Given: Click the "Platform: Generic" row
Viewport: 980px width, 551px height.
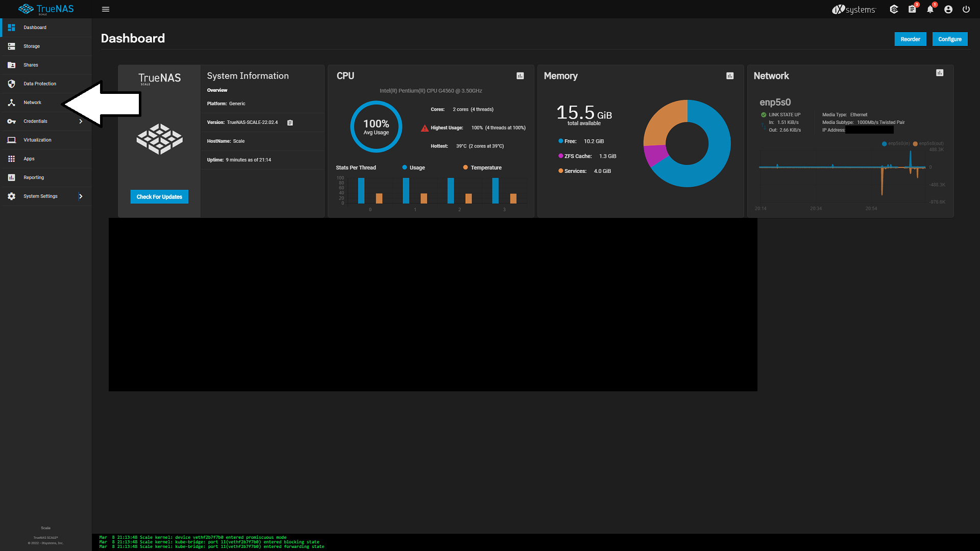Looking at the screenshot, I should pos(263,104).
